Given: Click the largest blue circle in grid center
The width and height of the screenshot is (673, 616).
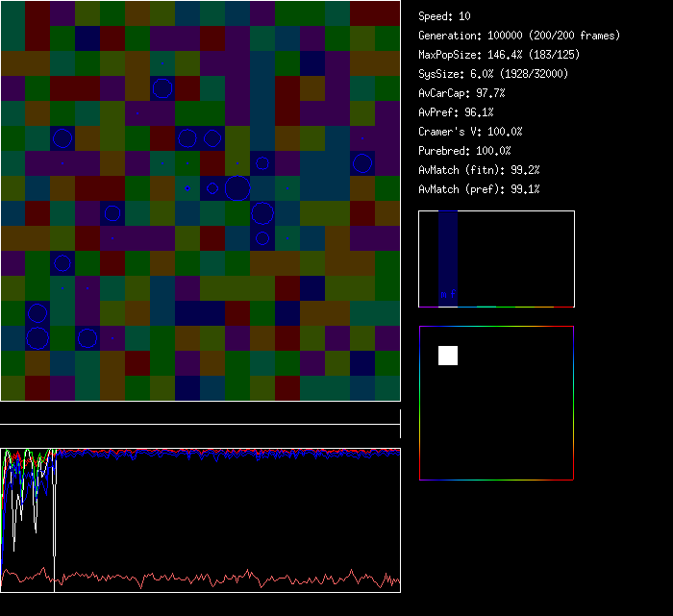Looking at the screenshot, I should pyautogui.click(x=237, y=188).
